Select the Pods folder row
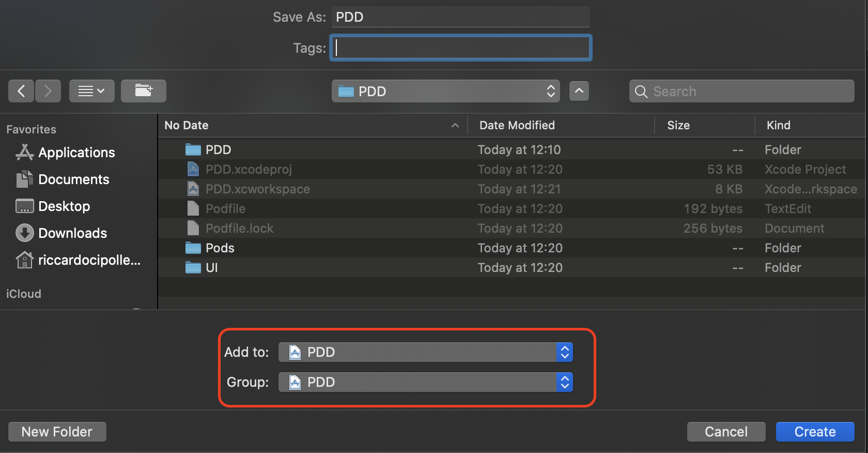 tap(512, 248)
